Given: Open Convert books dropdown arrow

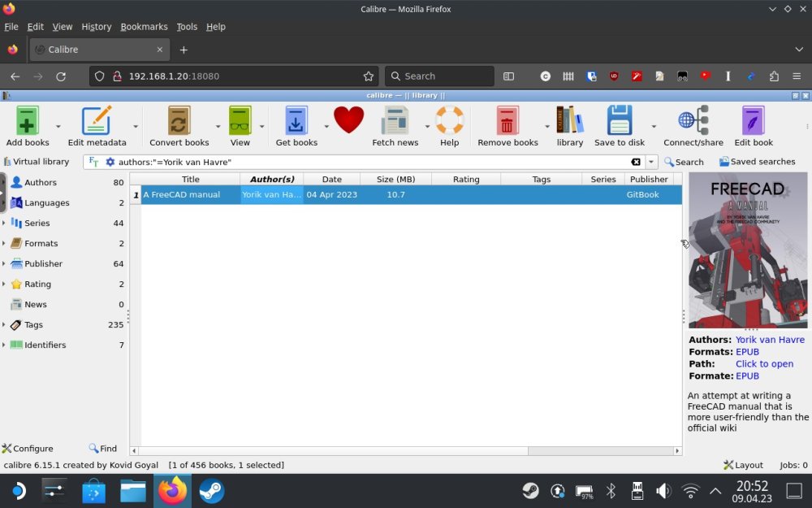Looking at the screenshot, I should click(x=218, y=126).
